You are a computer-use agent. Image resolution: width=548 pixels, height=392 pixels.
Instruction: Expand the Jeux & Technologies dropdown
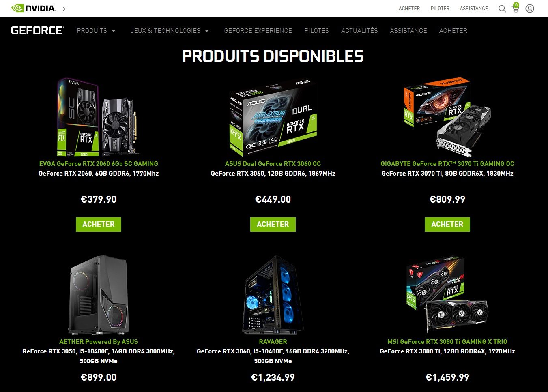pos(170,31)
